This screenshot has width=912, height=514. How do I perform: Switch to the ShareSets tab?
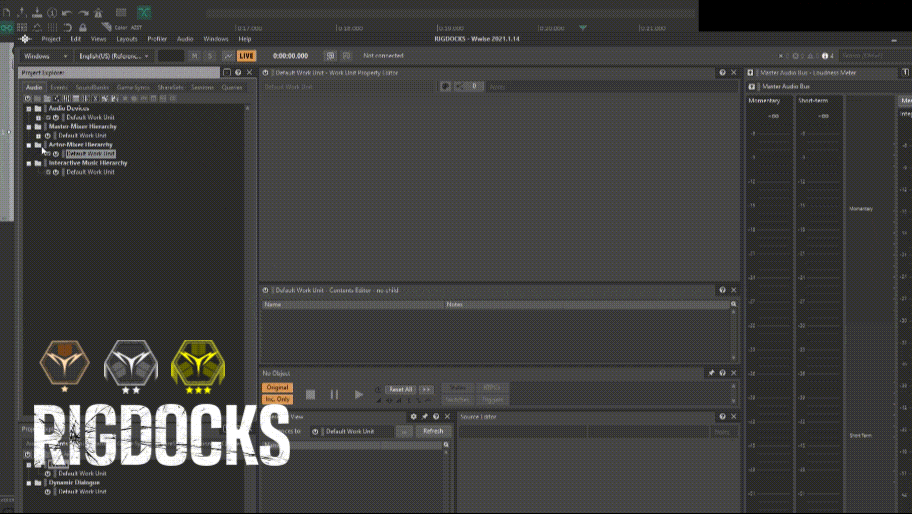coord(170,87)
